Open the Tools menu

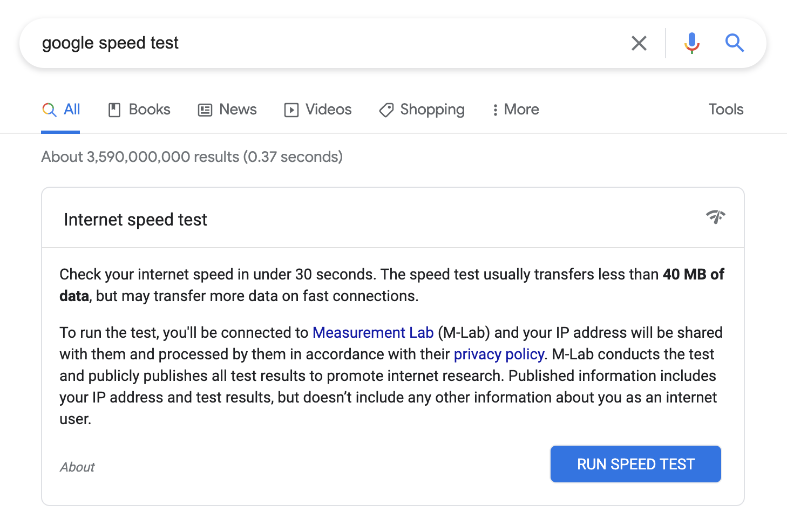pos(726,110)
